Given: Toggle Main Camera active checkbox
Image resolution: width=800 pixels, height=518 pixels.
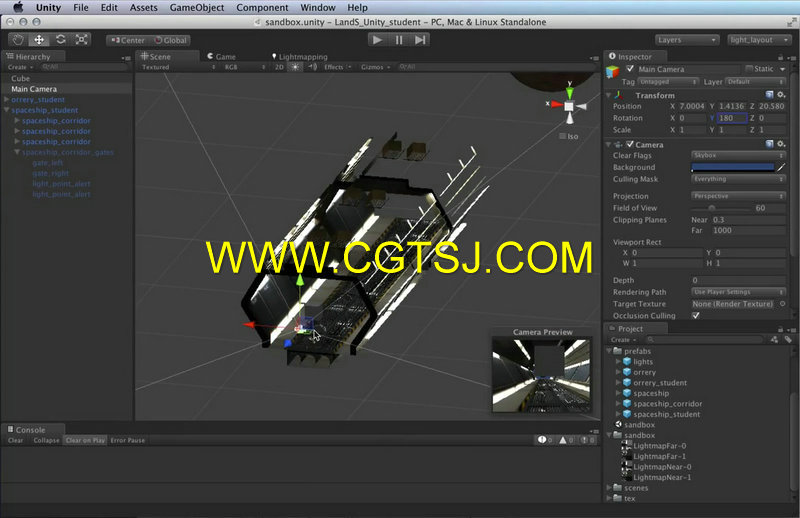Looking at the screenshot, I should [630, 68].
